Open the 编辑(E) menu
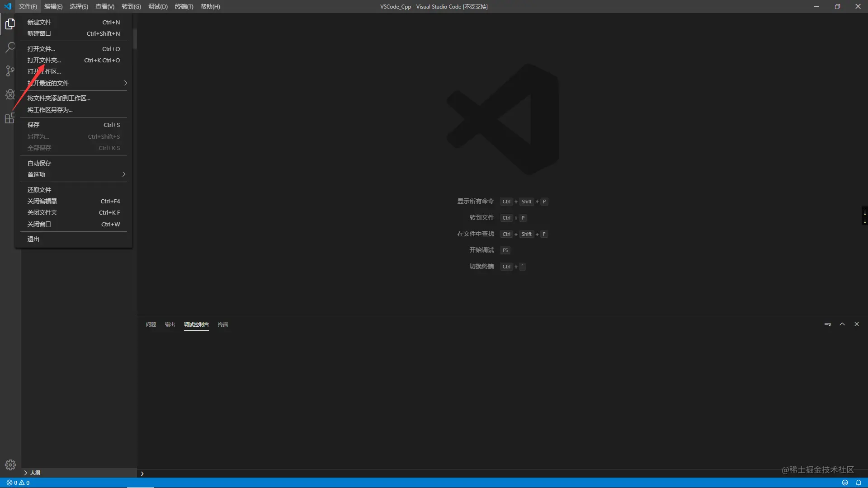This screenshot has width=868, height=488. coord(53,6)
